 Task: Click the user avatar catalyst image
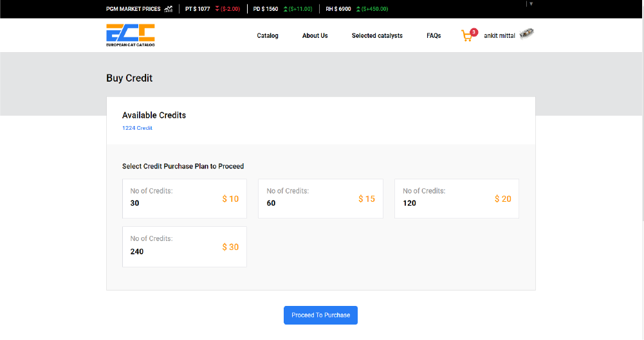click(526, 33)
